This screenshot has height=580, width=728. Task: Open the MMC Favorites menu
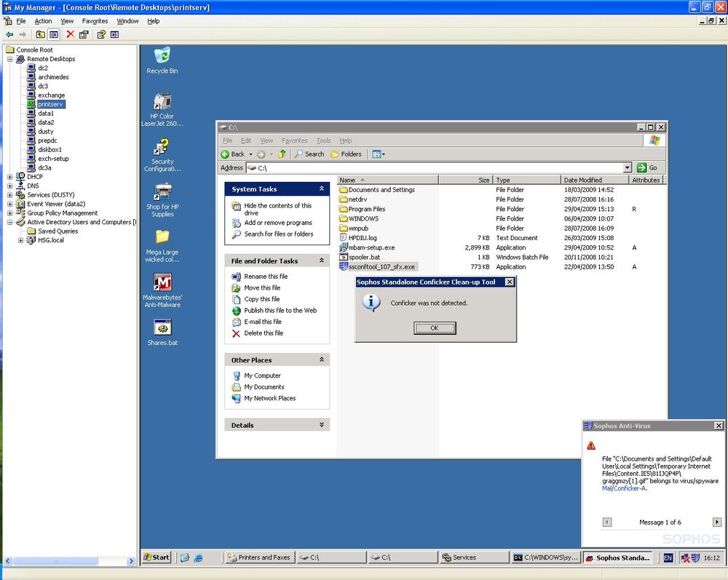(95, 21)
